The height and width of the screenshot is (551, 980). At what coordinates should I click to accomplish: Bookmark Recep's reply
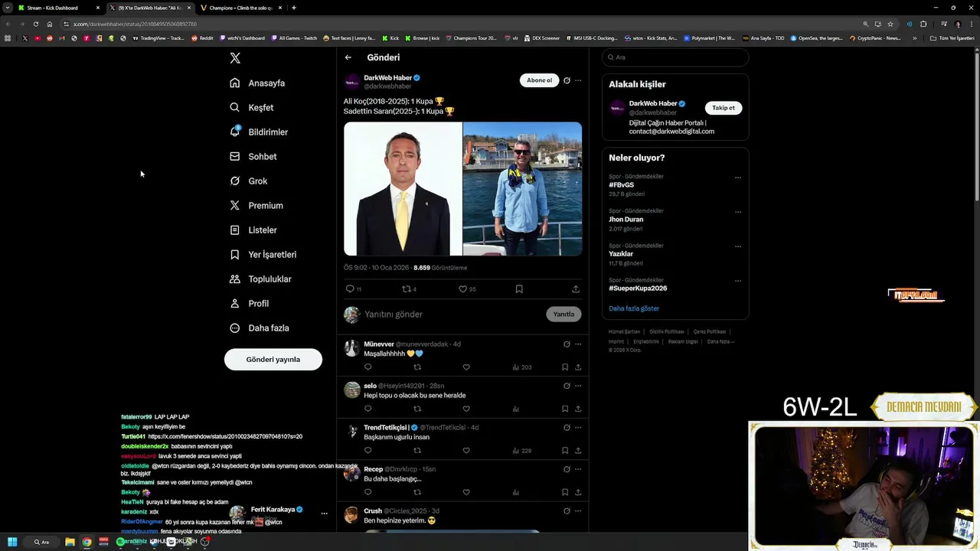point(565,492)
